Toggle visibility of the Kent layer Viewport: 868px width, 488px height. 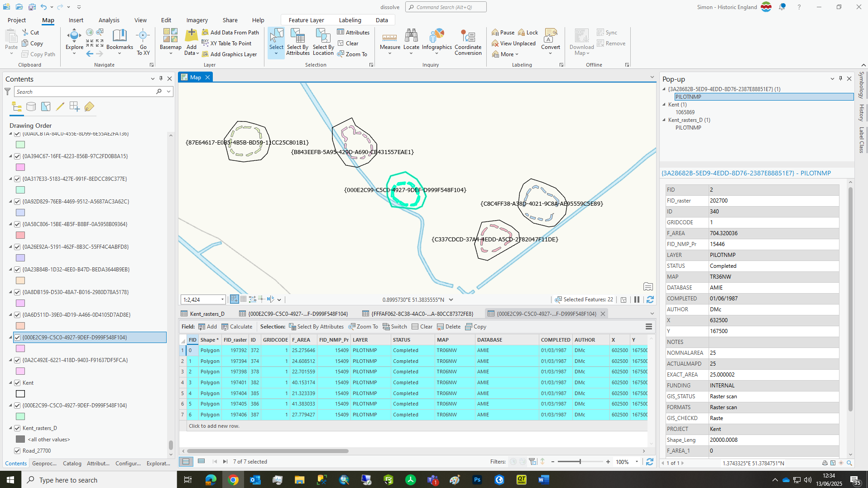click(x=17, y=382)
